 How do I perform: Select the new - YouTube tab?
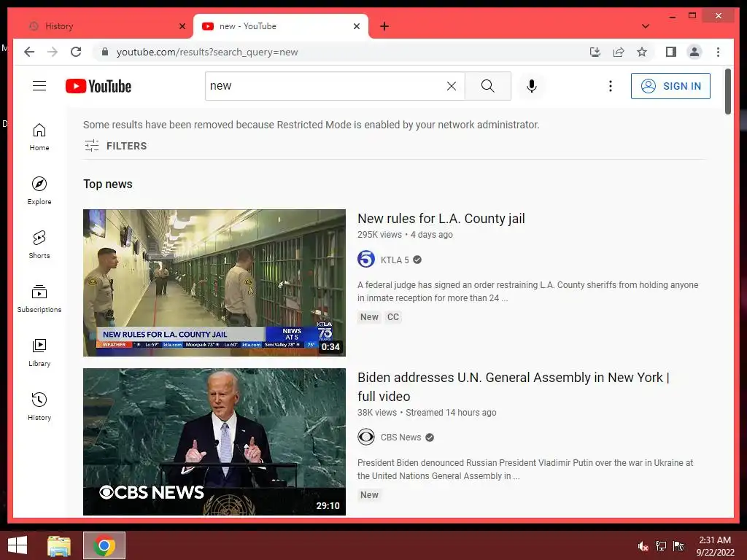(x=281, y=26)
